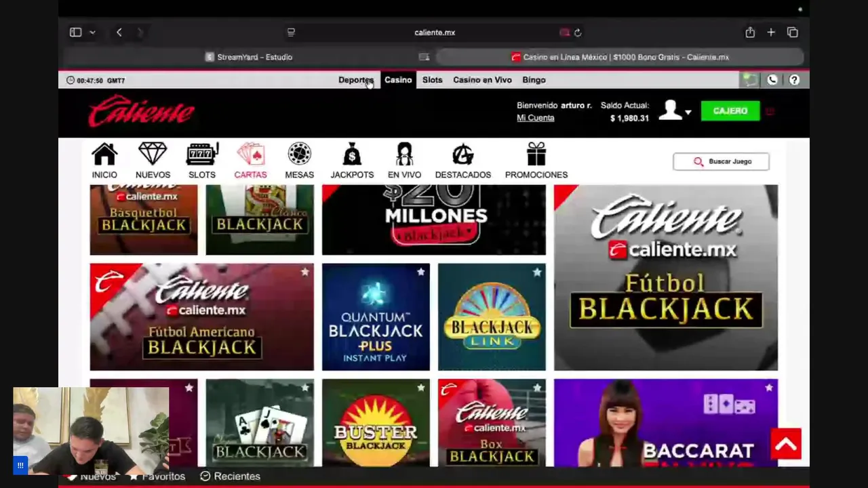The width and height of the screenshot is (868, 488).
Task: Click the Caliente logo
Action: 141,111
